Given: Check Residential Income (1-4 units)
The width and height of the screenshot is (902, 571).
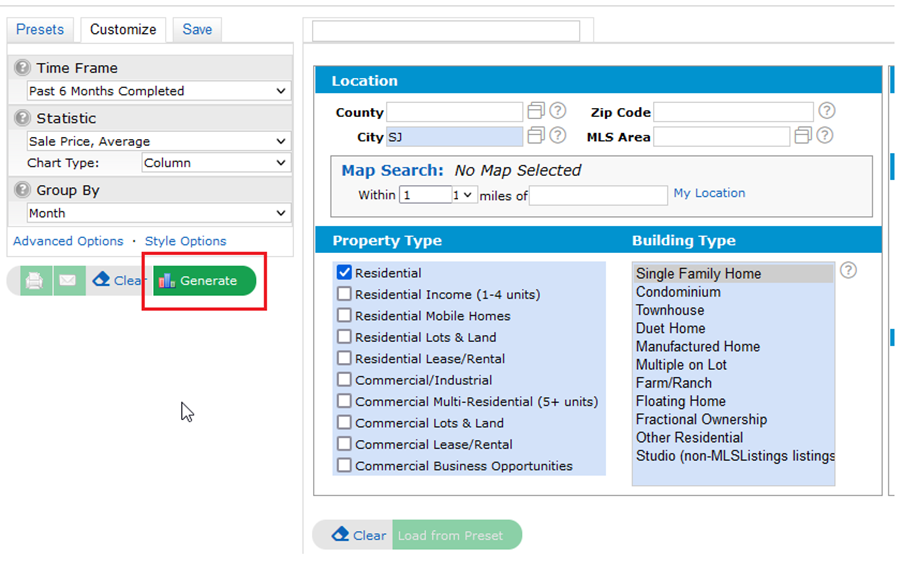Looking at the screenshot, I should (x=344, y=294).
